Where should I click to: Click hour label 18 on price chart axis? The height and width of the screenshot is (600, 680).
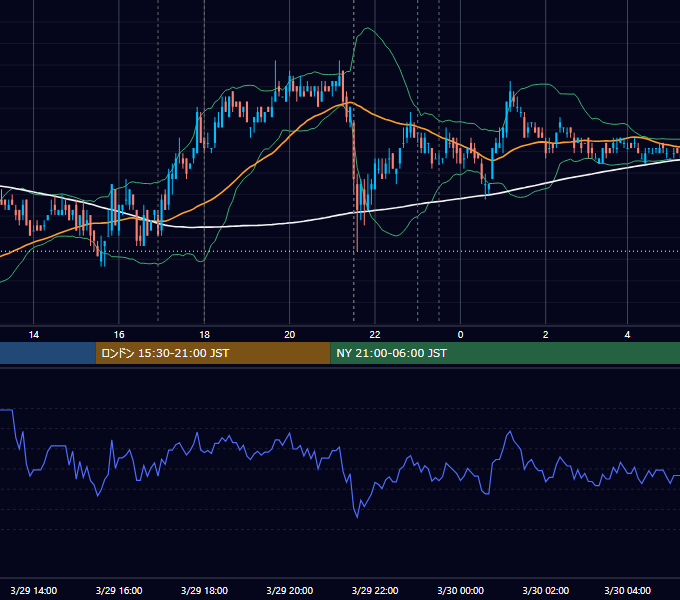(x=204, y=335)
